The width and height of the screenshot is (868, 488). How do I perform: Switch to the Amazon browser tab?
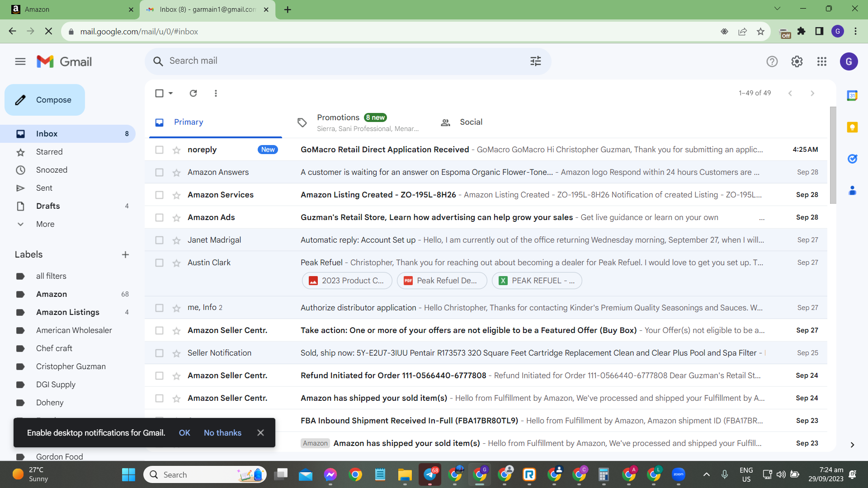pos(70,9)
